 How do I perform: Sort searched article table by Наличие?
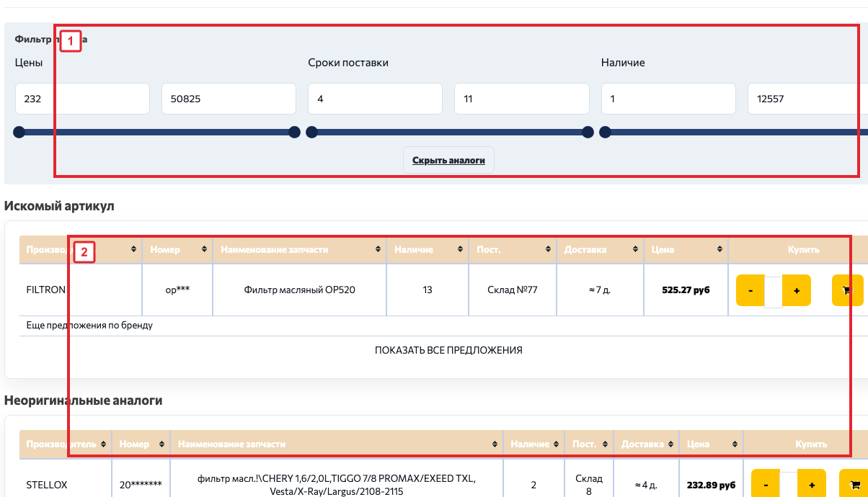tap(428, 249)
